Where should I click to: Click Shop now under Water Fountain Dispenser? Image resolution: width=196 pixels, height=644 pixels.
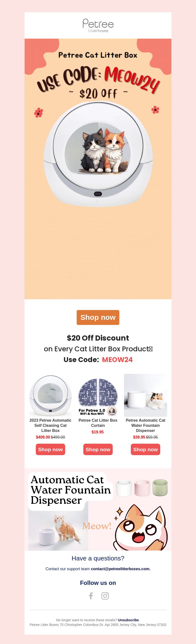tap(145, 449)
